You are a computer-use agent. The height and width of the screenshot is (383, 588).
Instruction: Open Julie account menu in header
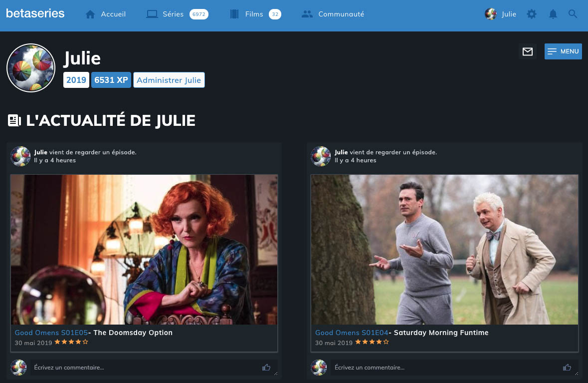coord(501,14)
